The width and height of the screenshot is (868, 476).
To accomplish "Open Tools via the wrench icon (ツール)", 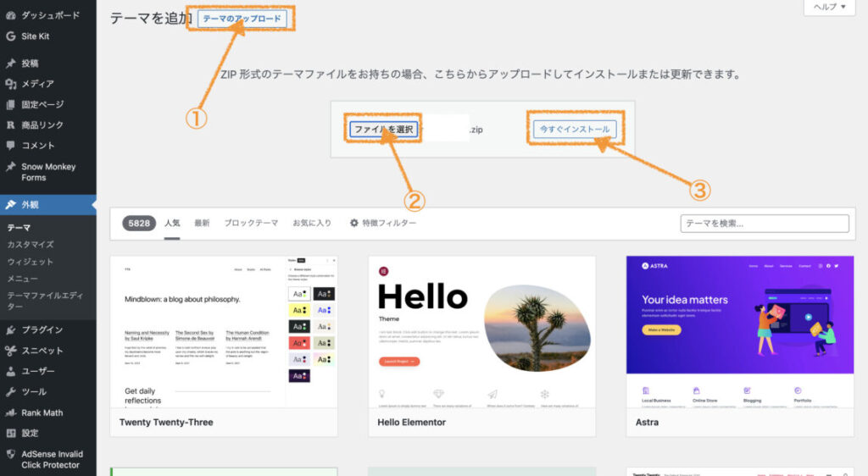I will point(10,392).
